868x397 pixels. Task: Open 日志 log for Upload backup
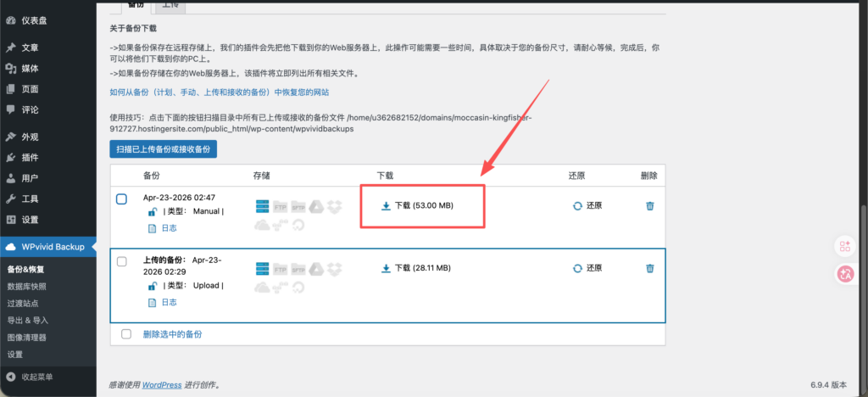(x=169, y=303)
